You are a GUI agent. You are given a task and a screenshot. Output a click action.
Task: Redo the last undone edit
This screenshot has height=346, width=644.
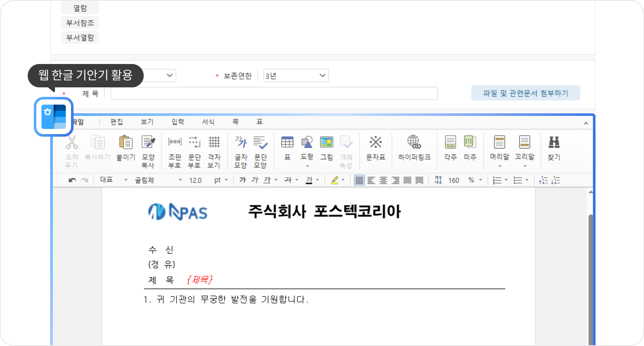click(x=84, y=180)
